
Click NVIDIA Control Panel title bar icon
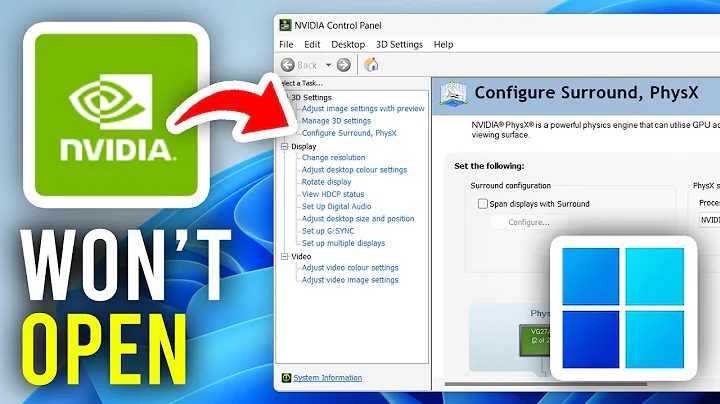pos(285,25)
